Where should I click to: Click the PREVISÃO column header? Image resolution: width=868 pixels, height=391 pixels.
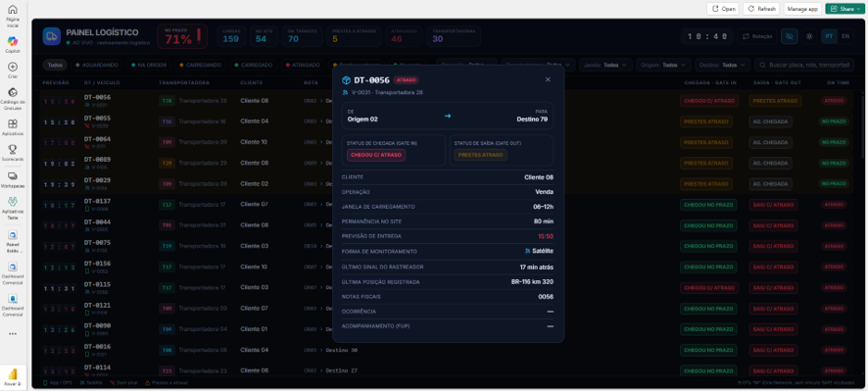coord(56,82)
